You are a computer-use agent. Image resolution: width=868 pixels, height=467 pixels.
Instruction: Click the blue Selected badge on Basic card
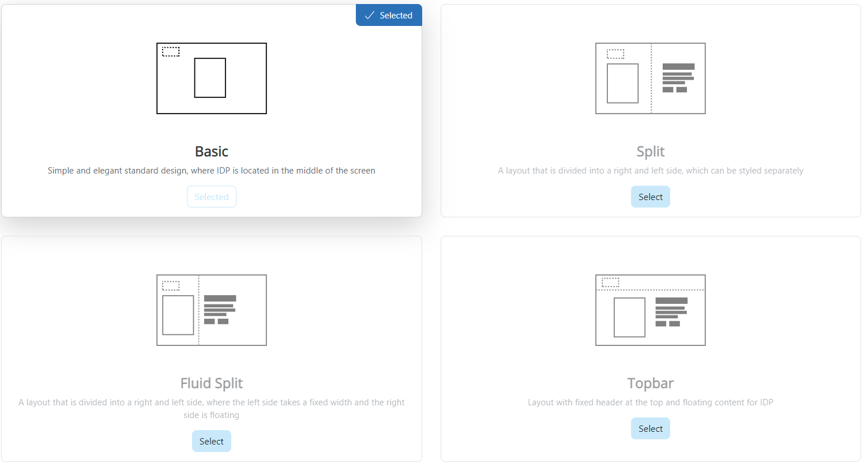(389, 16)
